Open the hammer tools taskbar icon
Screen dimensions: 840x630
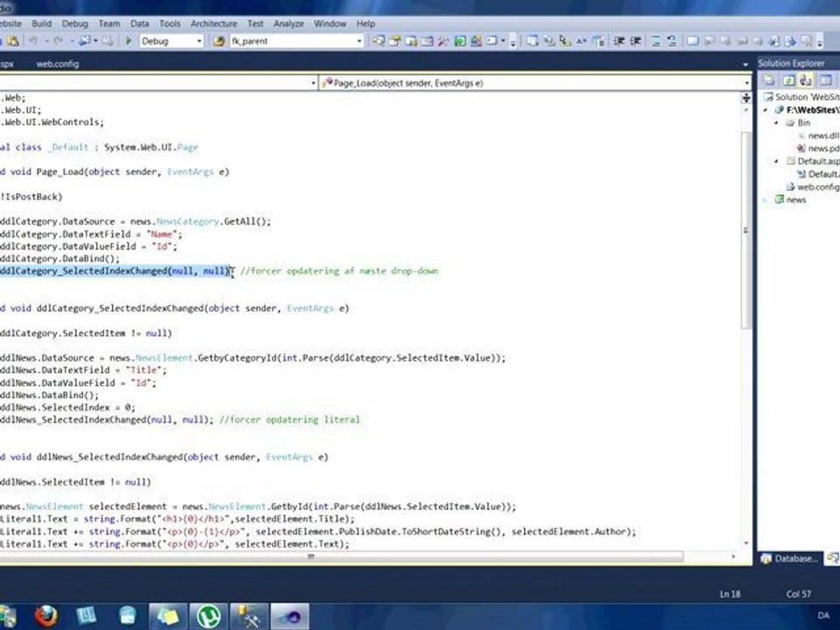pyautogui.click(x=249, y=616)
